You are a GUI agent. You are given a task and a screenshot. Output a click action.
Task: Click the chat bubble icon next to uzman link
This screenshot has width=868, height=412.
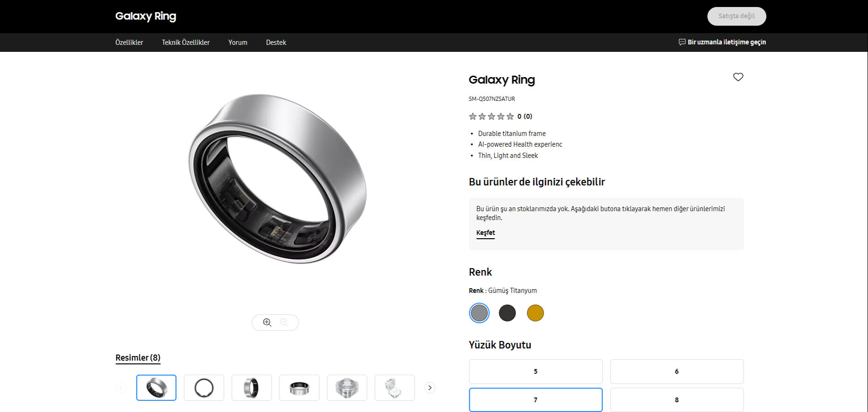681,42
